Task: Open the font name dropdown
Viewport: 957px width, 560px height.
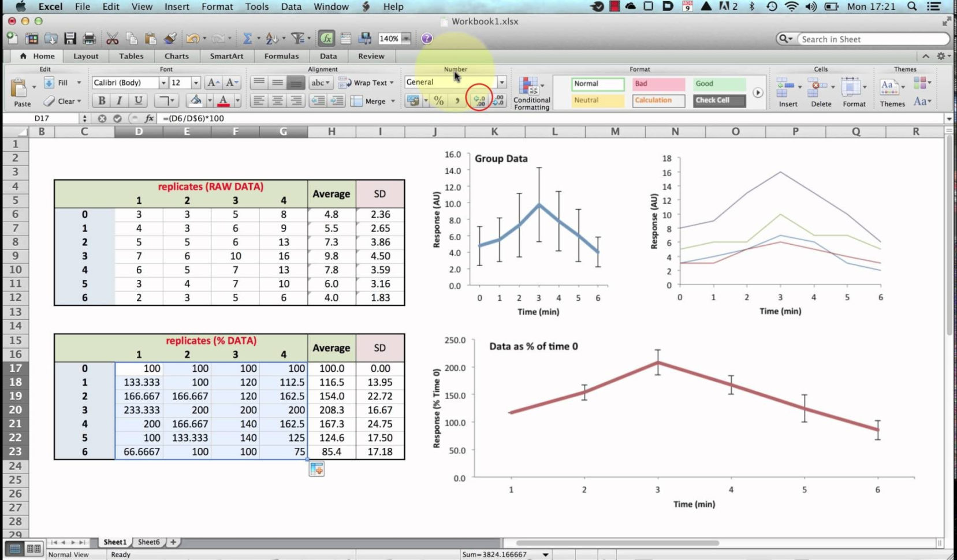Action: tap(163, 82)
